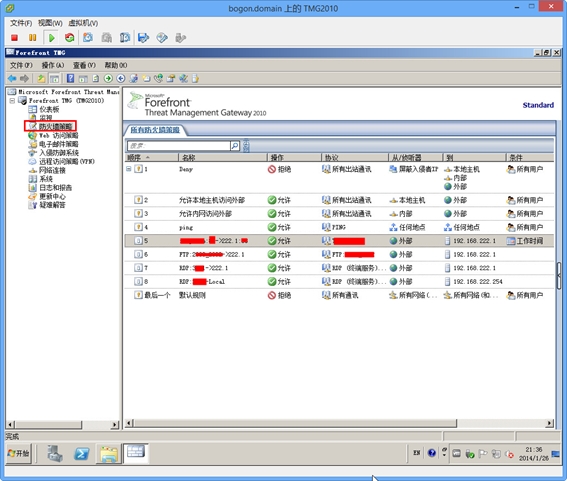Click the horizontal scrollbar in rules pane

click(295, 423)
